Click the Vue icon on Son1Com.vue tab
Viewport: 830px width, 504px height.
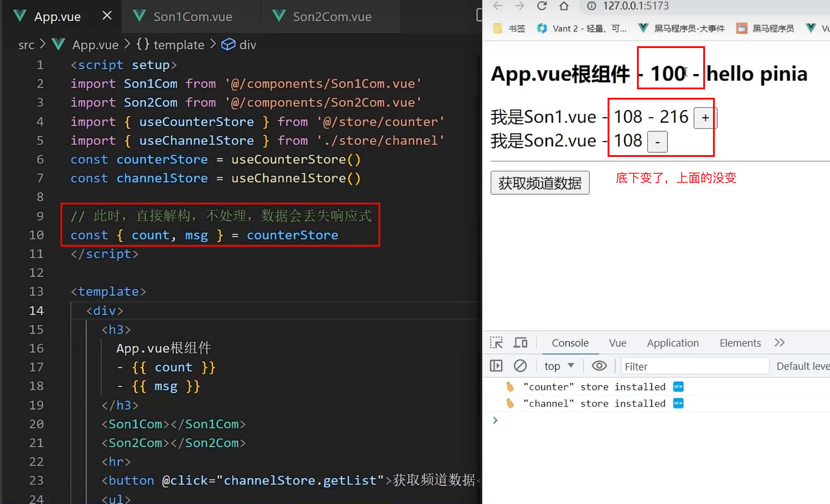139,16
